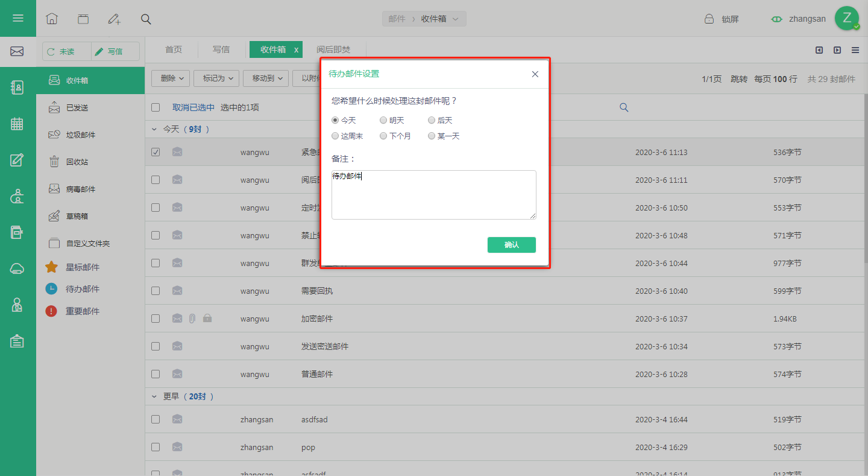The width and height of the screenshot is (868, 476).
Task: Click search magnifier in mail list header
Action: tap(624, 107)
